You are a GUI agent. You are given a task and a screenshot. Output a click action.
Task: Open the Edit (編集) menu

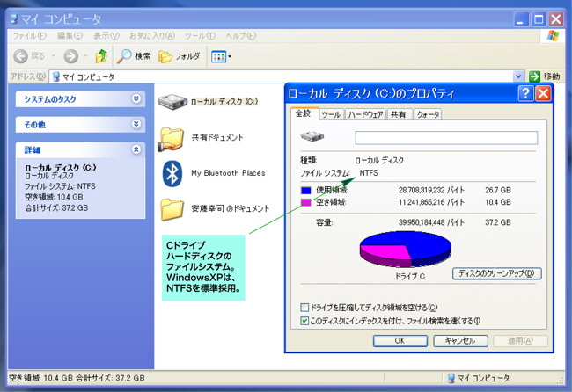[x=70, y=36]
